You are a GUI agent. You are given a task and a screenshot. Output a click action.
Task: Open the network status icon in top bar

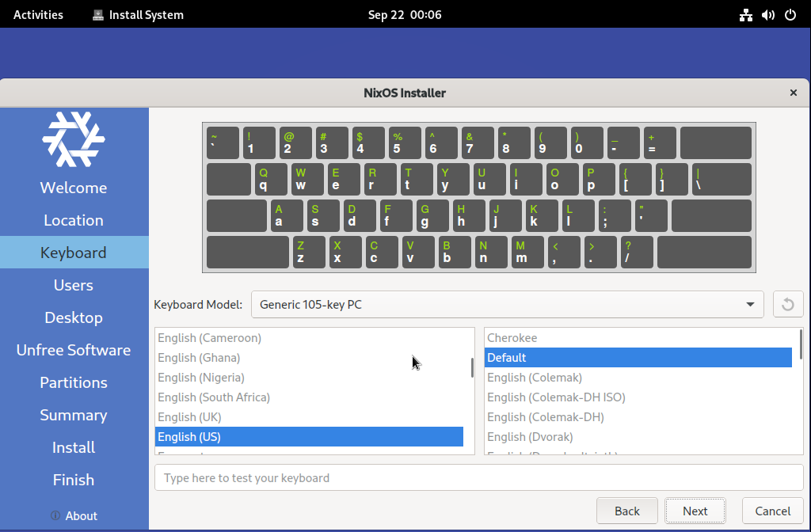click(x=745, y=15)
